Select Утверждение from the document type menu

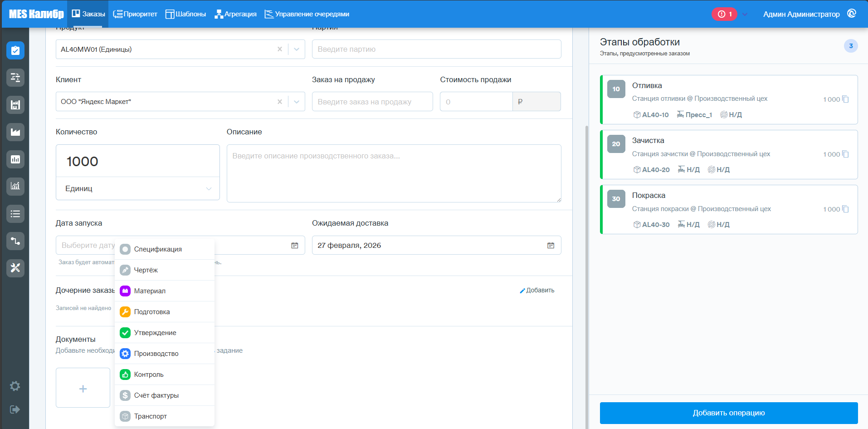[x=165, y=333]
